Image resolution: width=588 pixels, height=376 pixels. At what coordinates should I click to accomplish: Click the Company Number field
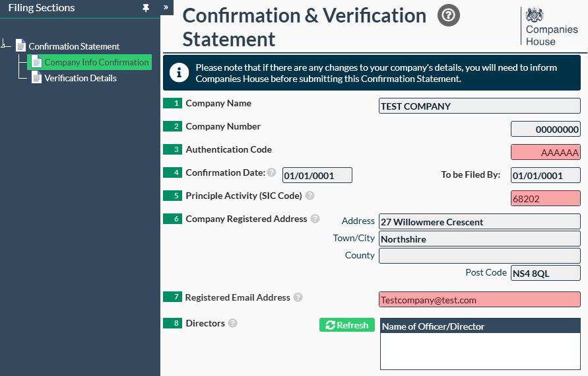[545, 130]
